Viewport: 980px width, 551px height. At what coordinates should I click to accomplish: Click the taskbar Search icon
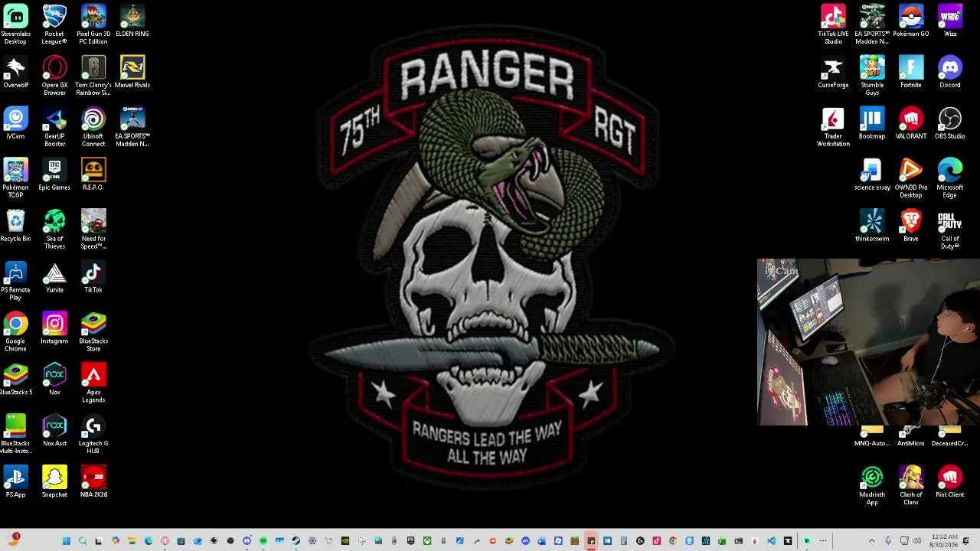(83, 541)
